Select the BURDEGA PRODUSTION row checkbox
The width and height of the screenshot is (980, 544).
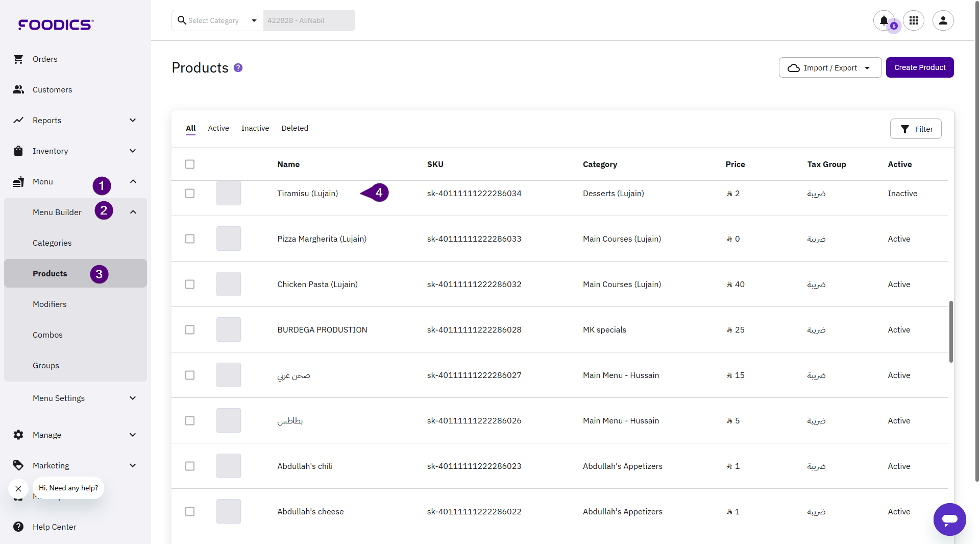(x=190, y=330)
